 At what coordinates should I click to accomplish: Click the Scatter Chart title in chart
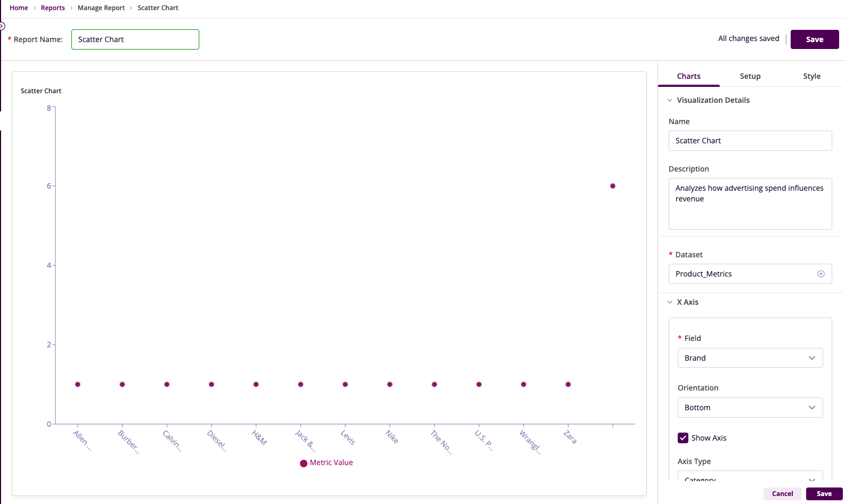coord(41,91)
